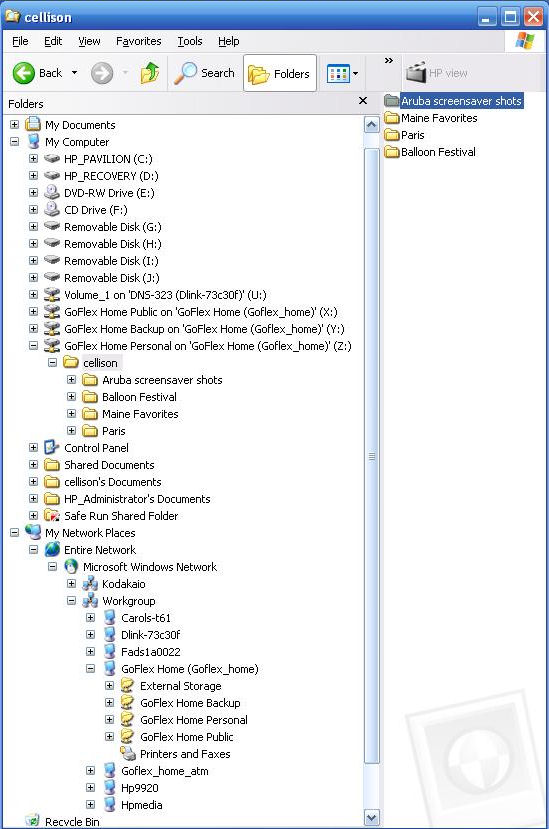The width and height of the screenshot is (549, 829).
Task: Show more toolbar items via chevron
Action: 389,60
